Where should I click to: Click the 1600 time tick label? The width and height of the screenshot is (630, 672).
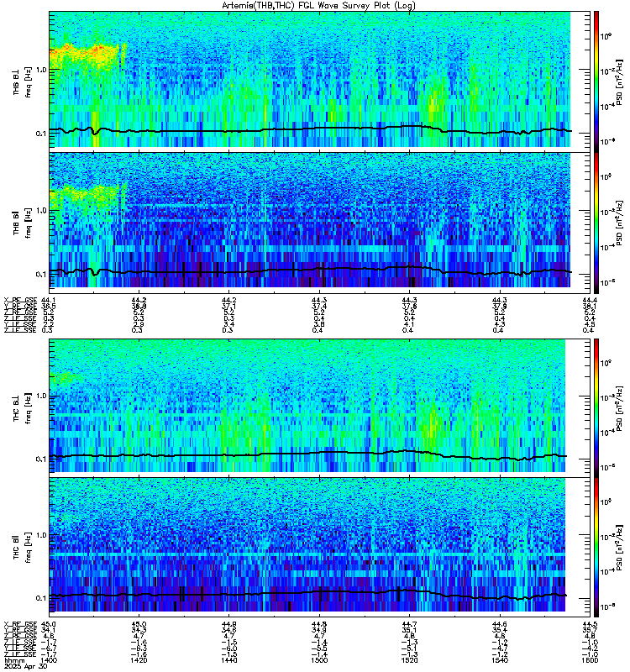coord(590,660)
